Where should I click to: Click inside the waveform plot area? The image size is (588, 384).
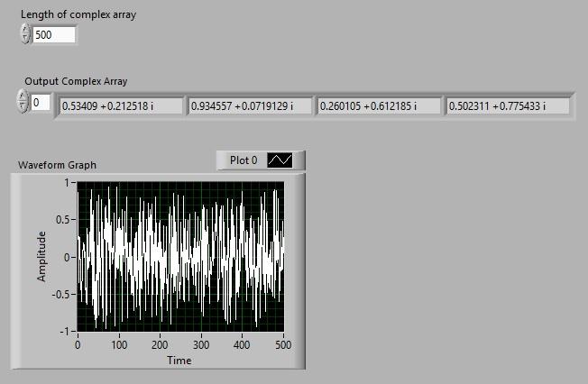click(180, 256)
